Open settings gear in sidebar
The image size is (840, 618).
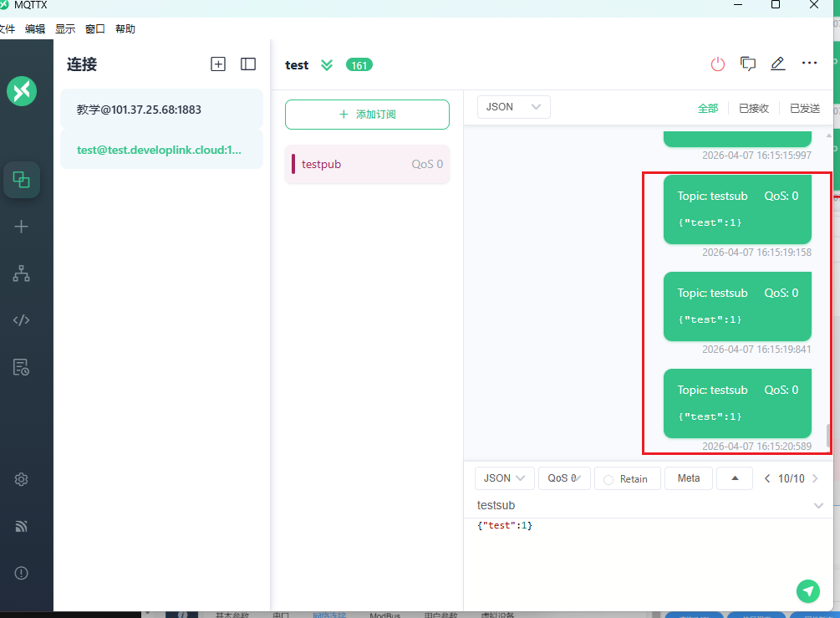tap(22, 479)
